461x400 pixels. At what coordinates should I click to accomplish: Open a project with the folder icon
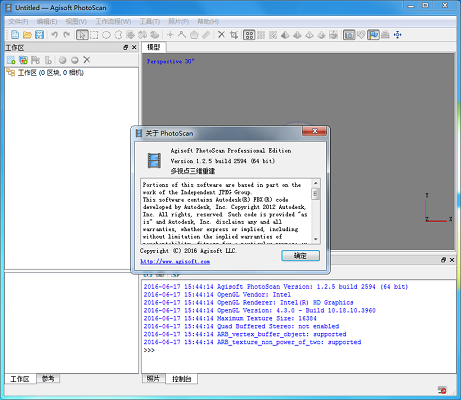(27, 35)
